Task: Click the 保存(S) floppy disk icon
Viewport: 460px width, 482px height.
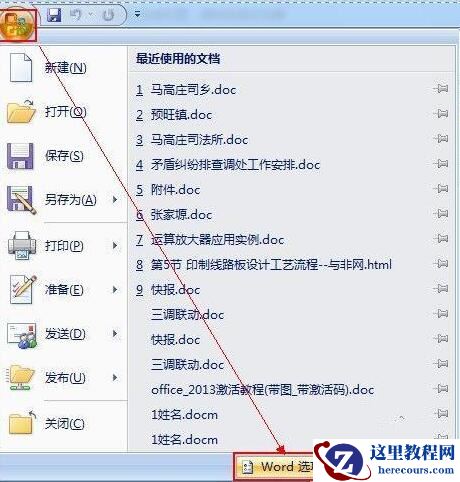Action: [20, 156]
